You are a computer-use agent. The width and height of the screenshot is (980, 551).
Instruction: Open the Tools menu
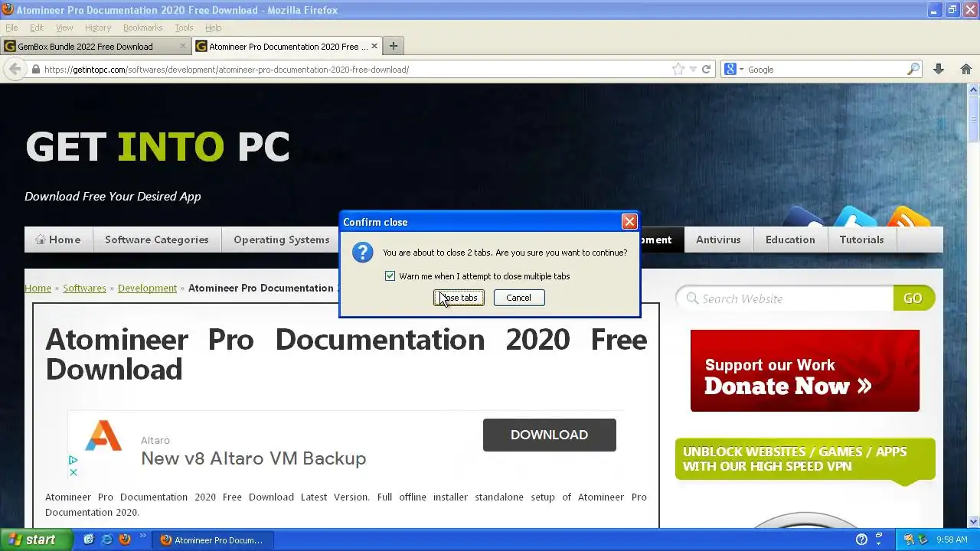[x=184, y=28]
